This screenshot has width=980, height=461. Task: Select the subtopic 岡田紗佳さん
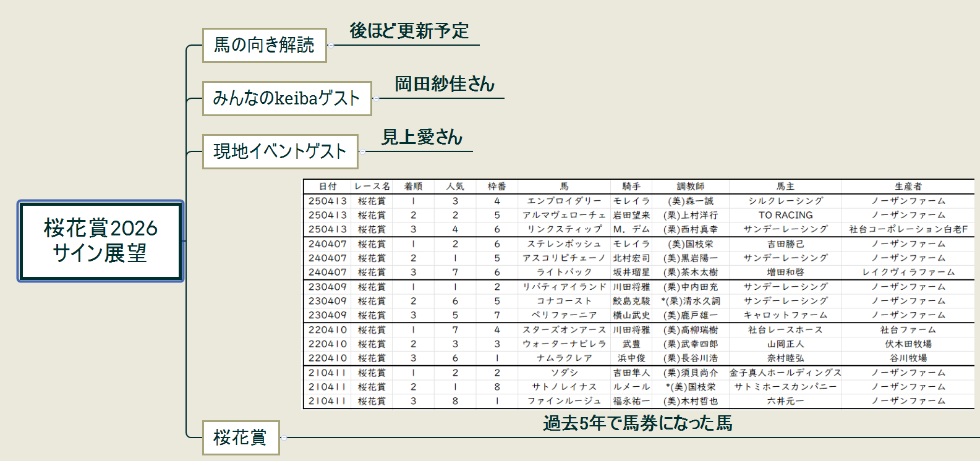pyautogui.click(x=445, y=84)
